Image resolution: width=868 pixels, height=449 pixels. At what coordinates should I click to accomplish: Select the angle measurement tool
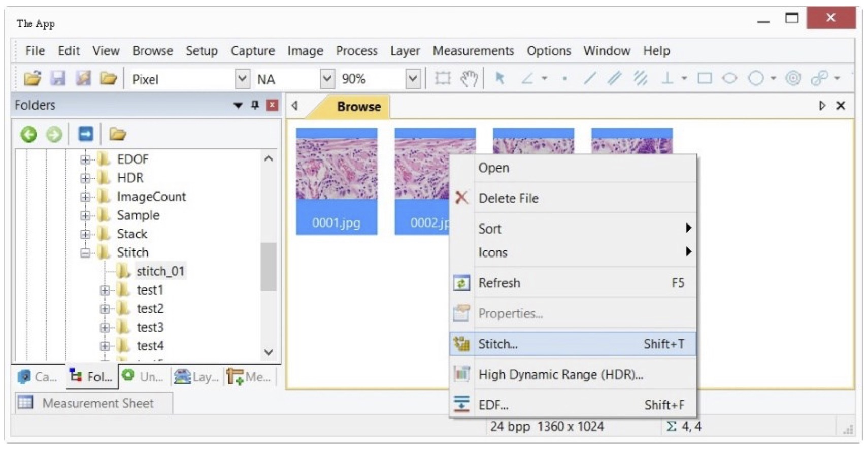tap(527, 78)
